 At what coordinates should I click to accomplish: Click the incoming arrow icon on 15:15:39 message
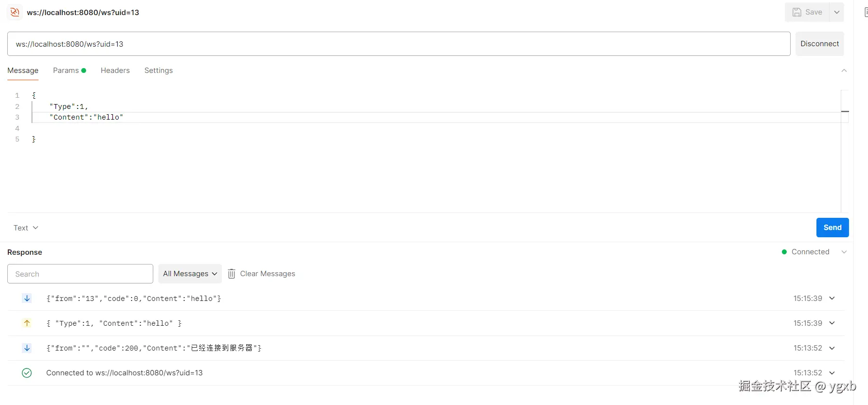[27, 298]
